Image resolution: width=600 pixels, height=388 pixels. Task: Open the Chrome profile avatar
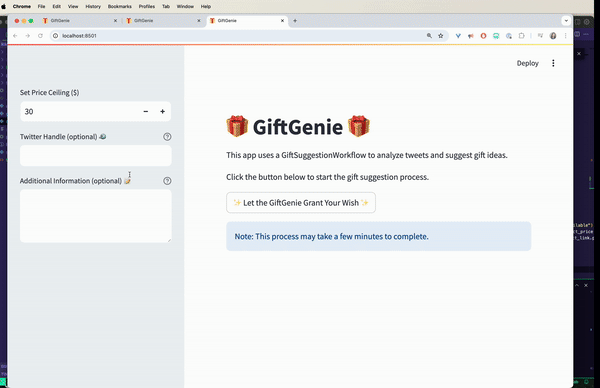coord(553,36)
